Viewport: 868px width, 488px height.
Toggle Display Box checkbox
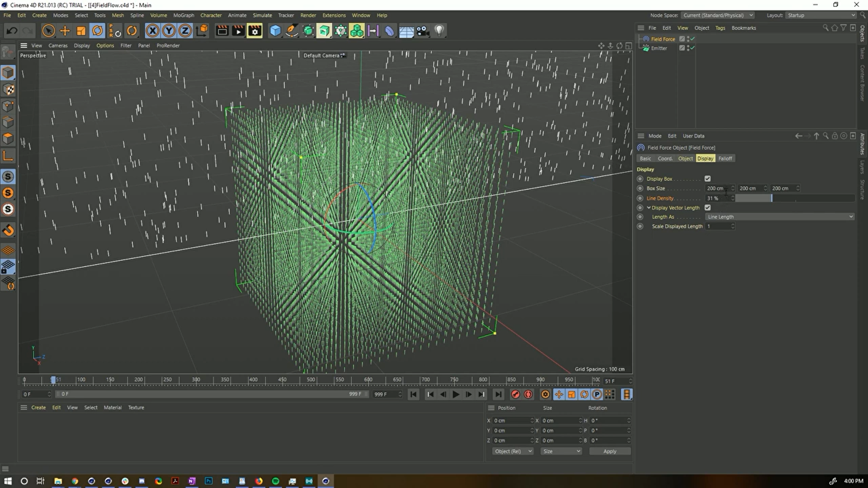point(708,178)
